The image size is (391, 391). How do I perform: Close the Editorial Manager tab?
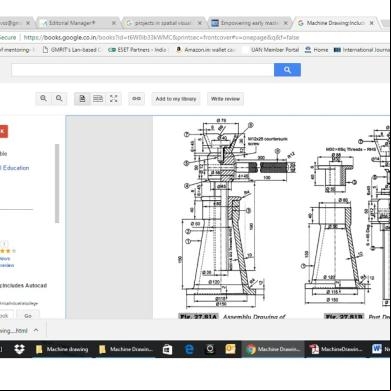[114, 23]
